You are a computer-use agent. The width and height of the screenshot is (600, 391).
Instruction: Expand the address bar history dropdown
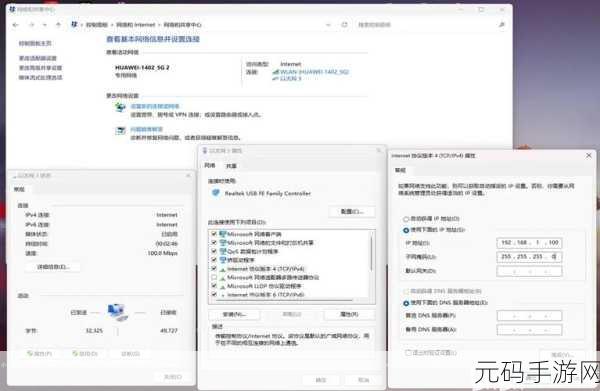pos(328,24)
